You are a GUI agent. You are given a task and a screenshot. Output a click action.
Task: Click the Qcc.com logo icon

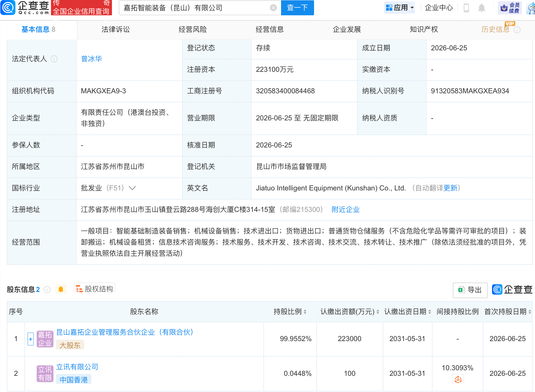click(8, 8)
